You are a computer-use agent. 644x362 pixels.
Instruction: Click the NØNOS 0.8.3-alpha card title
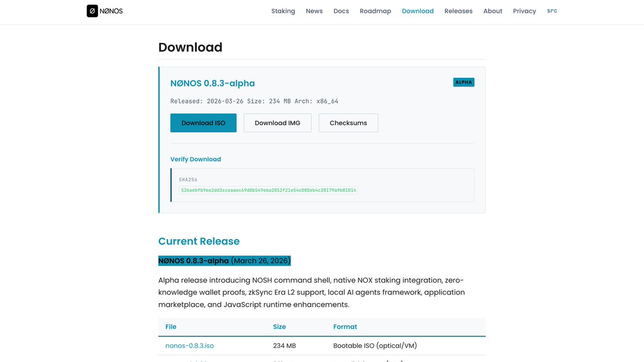click(213, 83)
